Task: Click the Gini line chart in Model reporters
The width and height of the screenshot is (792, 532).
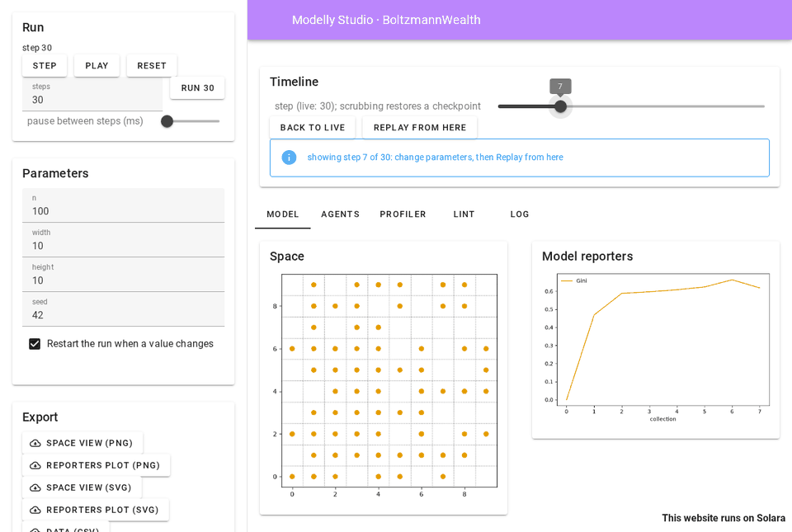Action: tap(663, 339)
